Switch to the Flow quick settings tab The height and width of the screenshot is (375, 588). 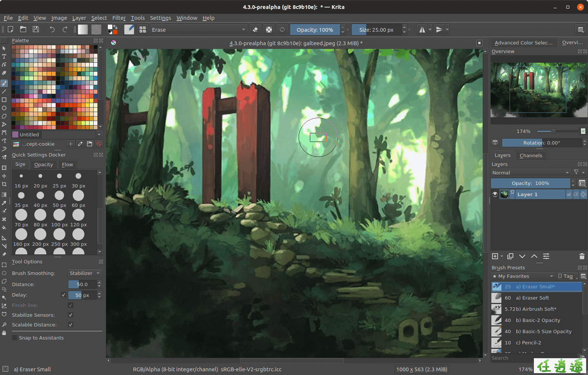pos(67,165)
